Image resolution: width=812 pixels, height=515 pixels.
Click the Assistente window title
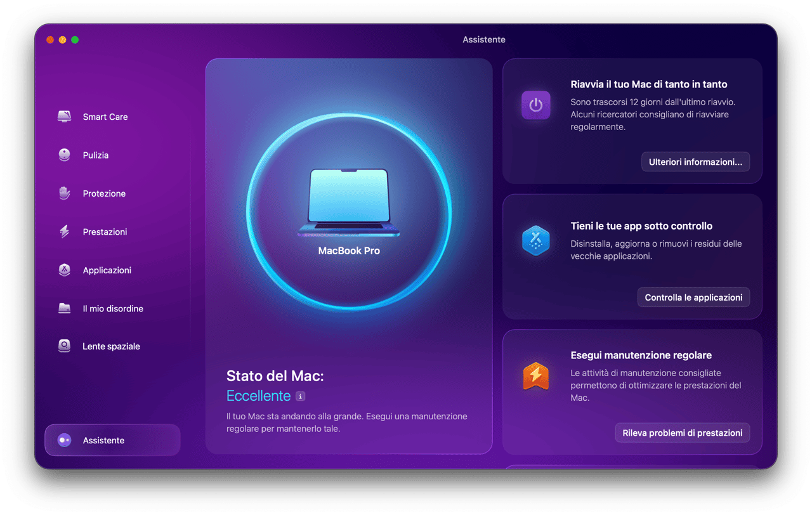click(x=484, y=39)
